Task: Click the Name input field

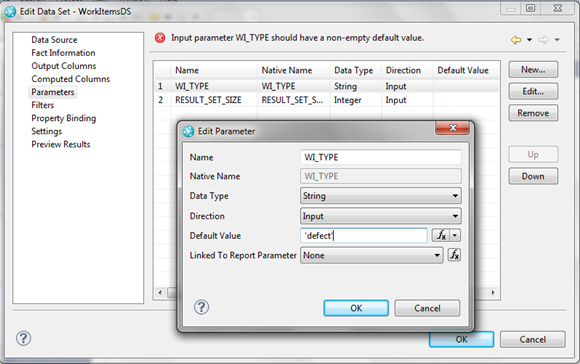Action: click(x=381, y=157)
